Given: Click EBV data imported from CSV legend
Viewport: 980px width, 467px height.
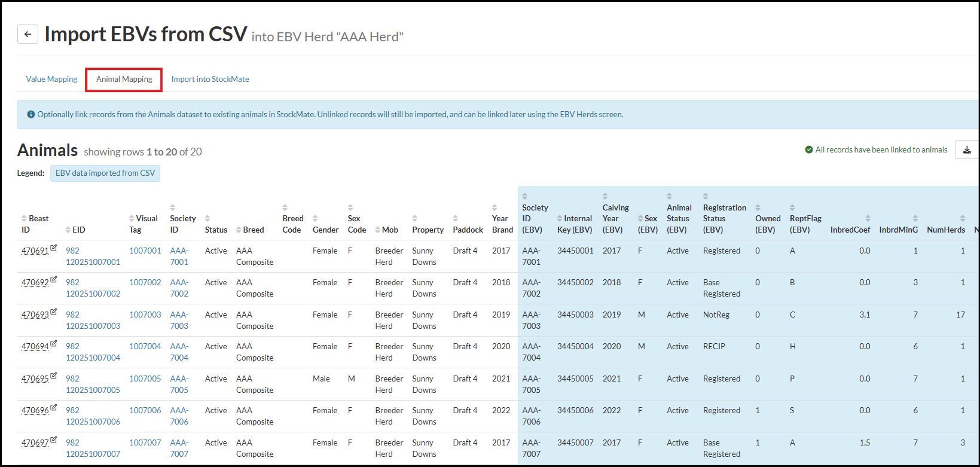Looking at the screenshot, I should click(105, 173).
